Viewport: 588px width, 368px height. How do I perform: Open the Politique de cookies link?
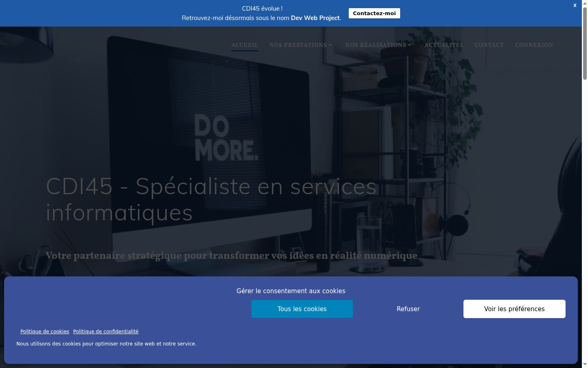(x=45, y=332)
